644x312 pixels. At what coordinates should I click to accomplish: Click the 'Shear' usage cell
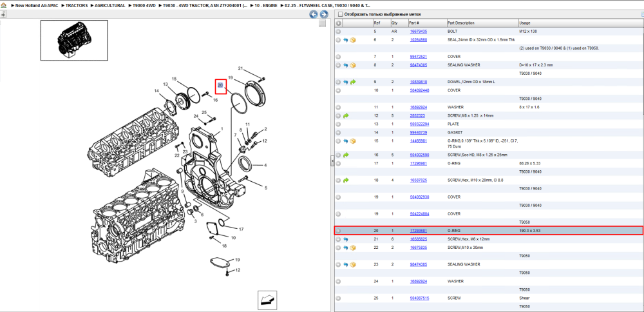tap(524, 298)
